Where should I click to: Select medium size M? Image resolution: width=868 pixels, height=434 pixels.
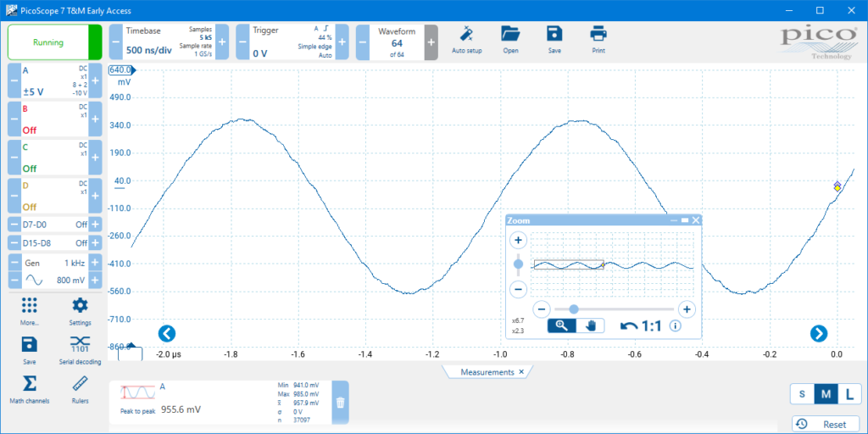pyautogui.click(x=826, y=394)
